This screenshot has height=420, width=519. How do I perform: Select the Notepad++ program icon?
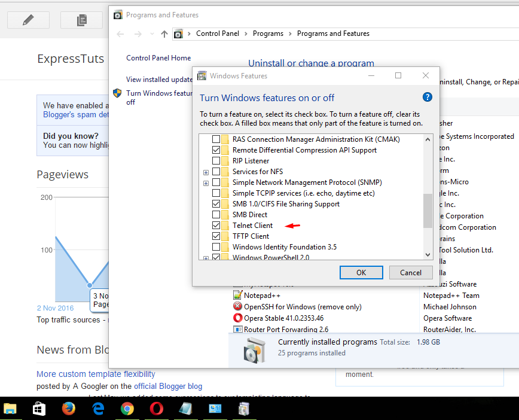pyautogui.click(x=237, y=295)
